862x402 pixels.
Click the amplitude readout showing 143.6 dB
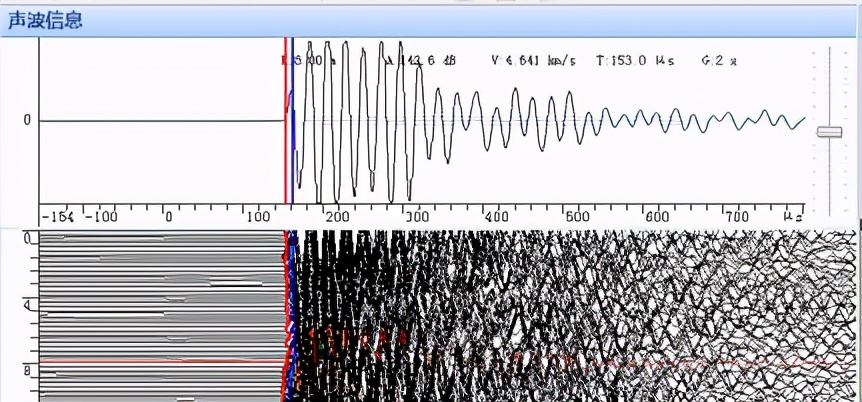[421, 61]
